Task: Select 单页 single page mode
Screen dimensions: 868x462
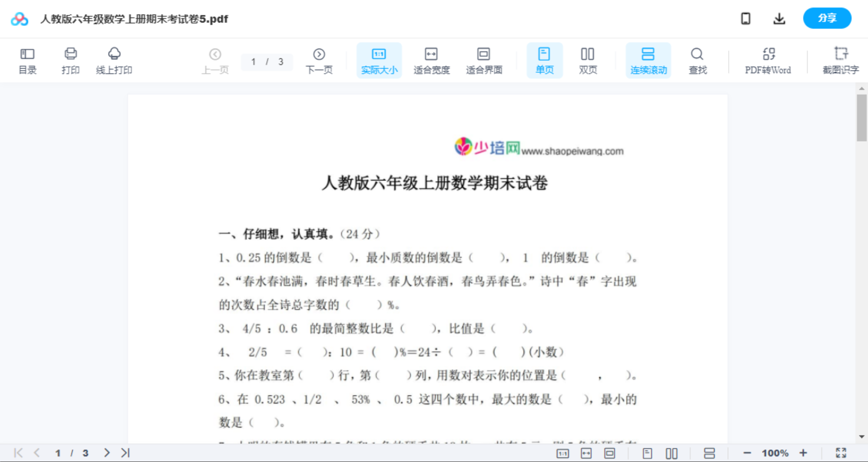Action: (544, 60)
